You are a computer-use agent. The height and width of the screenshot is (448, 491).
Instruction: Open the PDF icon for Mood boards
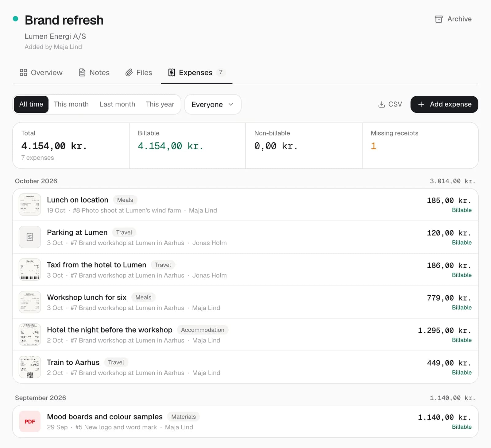(x=30, y=421)
